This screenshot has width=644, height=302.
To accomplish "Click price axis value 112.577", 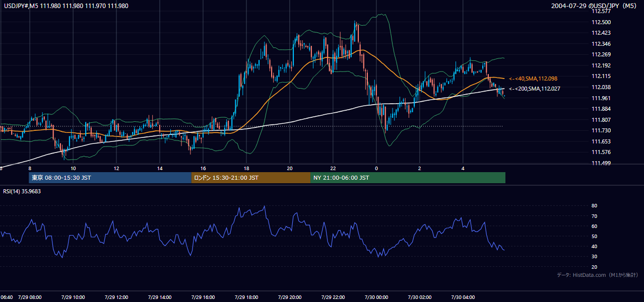I will (x=601, y=11).
